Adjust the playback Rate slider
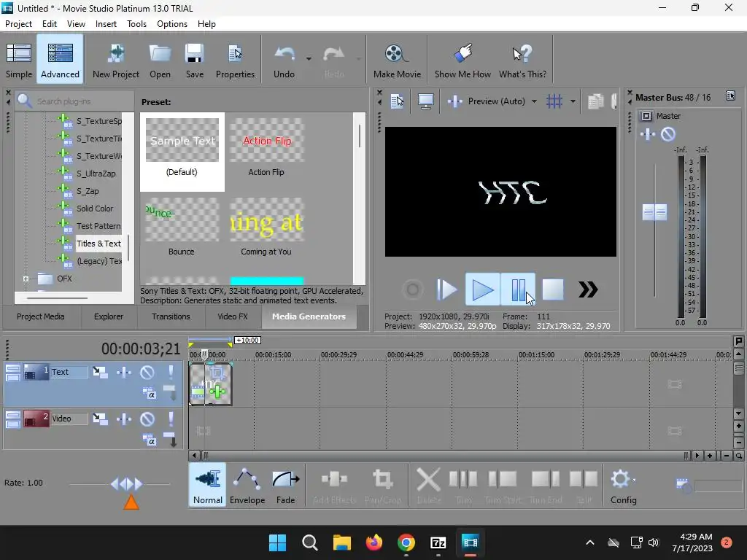The width and height of the screenshot is (747, 560). (126, 484)
